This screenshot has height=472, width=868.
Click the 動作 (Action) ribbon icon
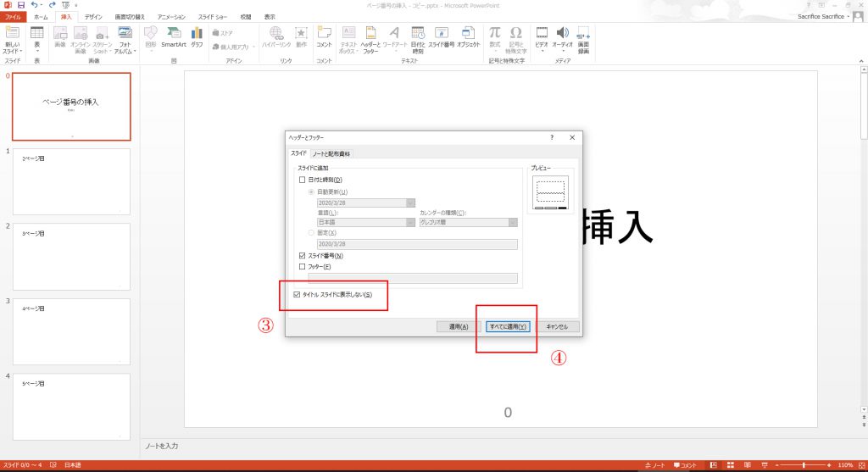[301, 37]
